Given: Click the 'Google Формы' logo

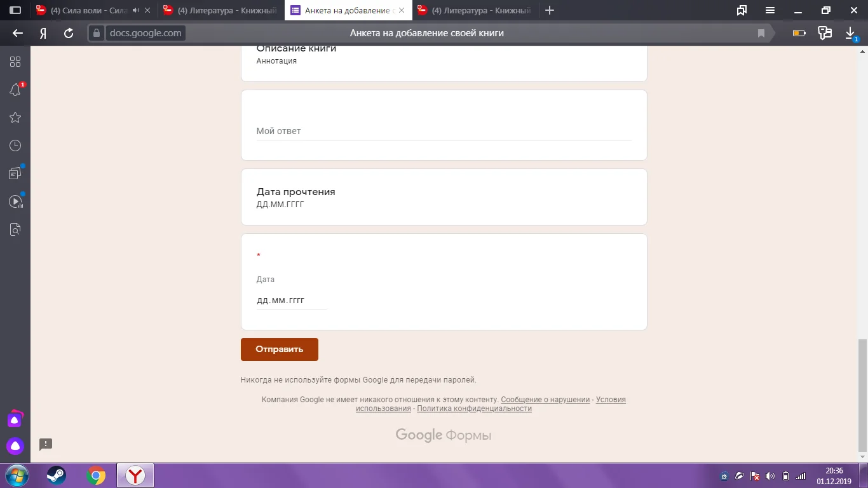Looking at the screenshot, I should (444, 435).
